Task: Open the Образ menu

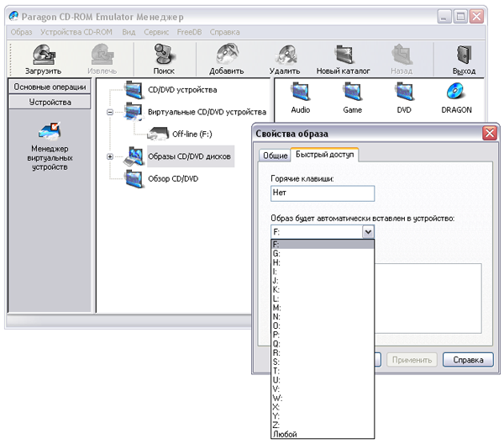Action: [x=21, y=32]
